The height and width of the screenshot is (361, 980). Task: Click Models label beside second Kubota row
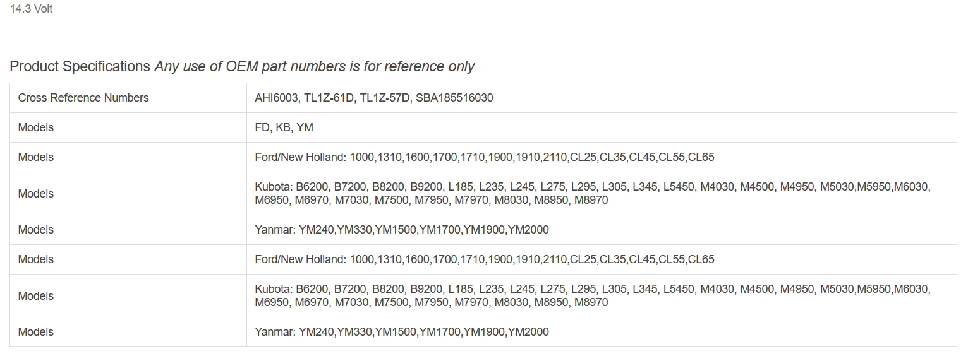pyautogui.click(x=36, y=296)
